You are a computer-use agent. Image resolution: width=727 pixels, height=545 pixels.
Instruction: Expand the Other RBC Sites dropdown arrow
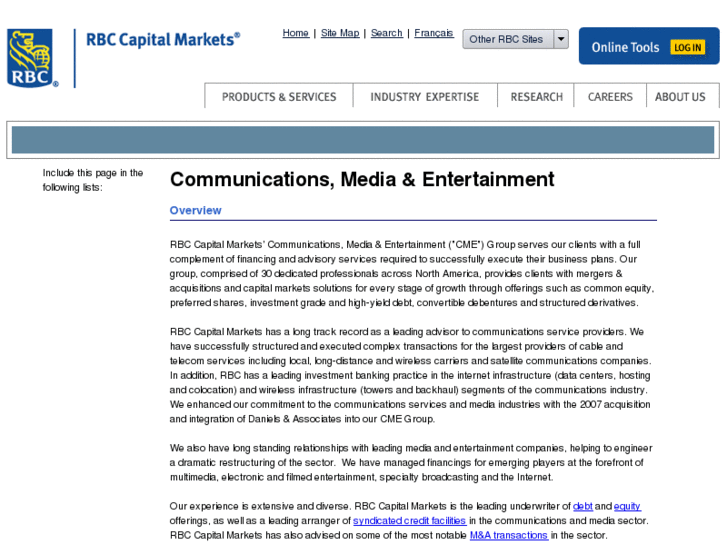coord(561,39)
